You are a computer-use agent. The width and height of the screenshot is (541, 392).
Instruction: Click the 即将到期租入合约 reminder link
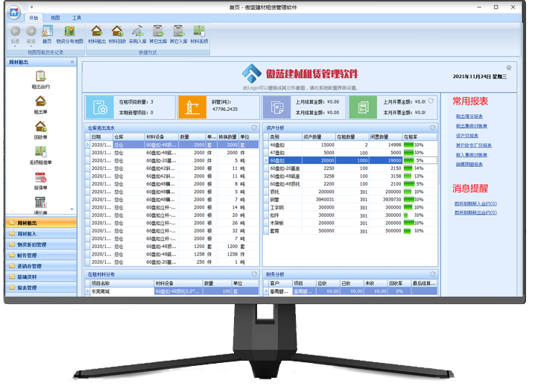(475, 203)
